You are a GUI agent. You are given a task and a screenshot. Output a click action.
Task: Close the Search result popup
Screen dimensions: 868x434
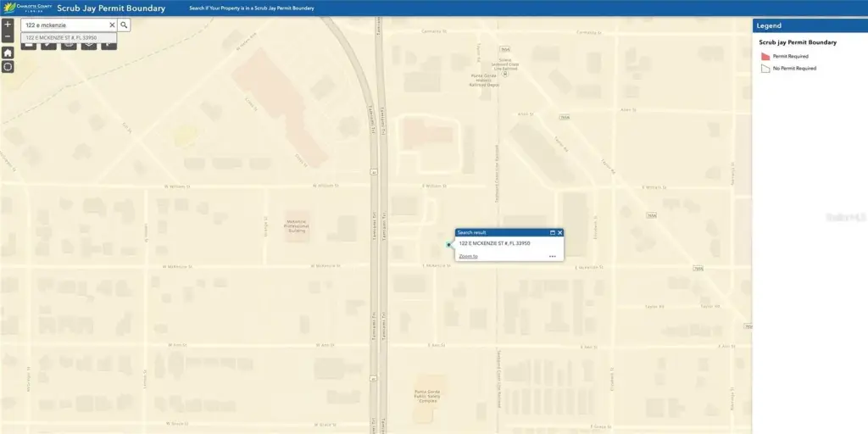coord(559,232)
